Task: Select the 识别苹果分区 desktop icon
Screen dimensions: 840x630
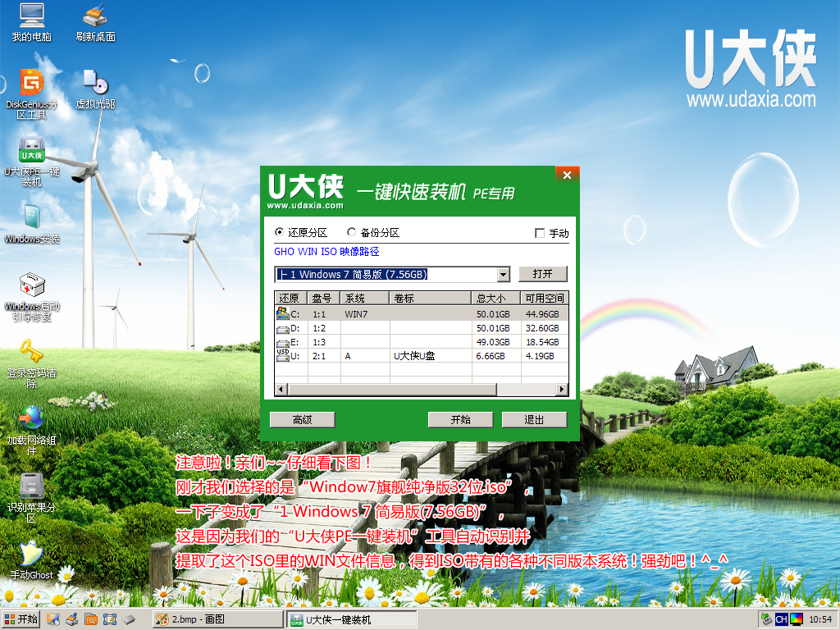Action: pyautogui.click(x=32, y=498)
